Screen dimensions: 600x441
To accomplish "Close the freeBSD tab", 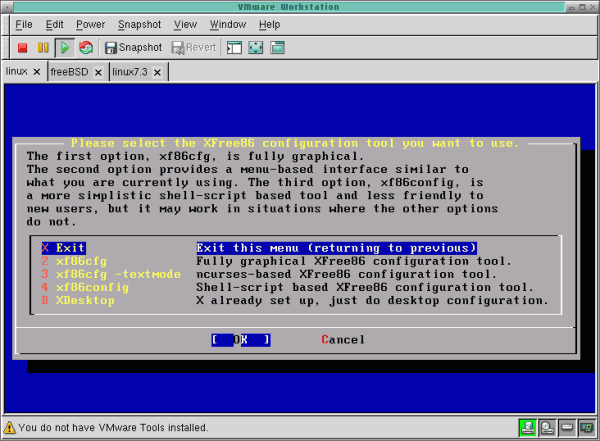I will 98,72.
